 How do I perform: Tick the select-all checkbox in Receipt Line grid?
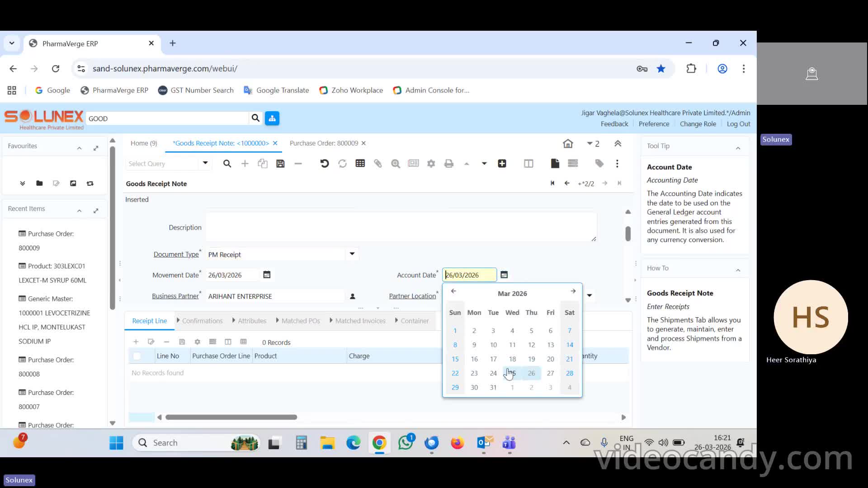tap(137, 356)
